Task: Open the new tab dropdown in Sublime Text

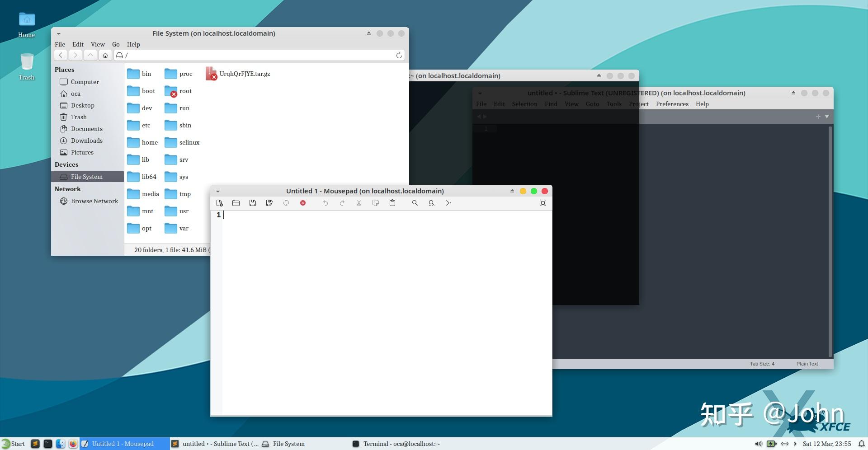Action: (x=826, y=116)
